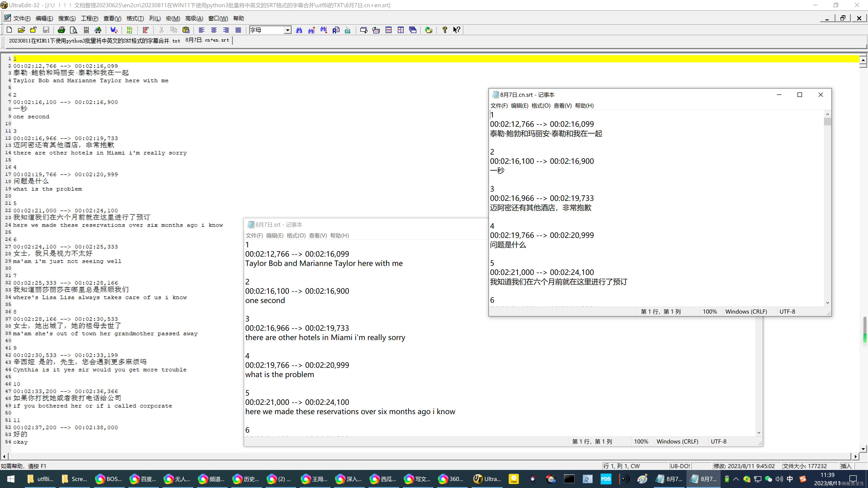Screen dimensions: 868x488
Task: Expand the 字母 combo box dropdown
Action: pos(288,30)
